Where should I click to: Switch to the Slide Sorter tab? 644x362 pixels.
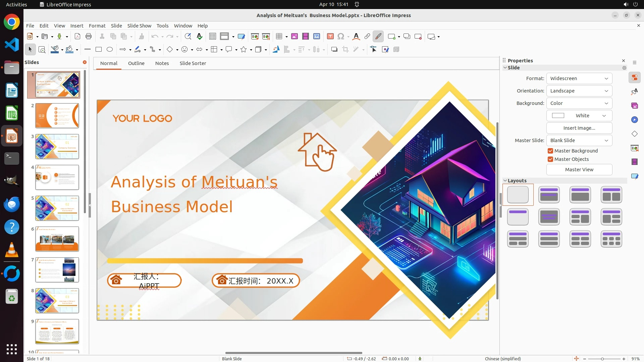(x=193, y=63)
